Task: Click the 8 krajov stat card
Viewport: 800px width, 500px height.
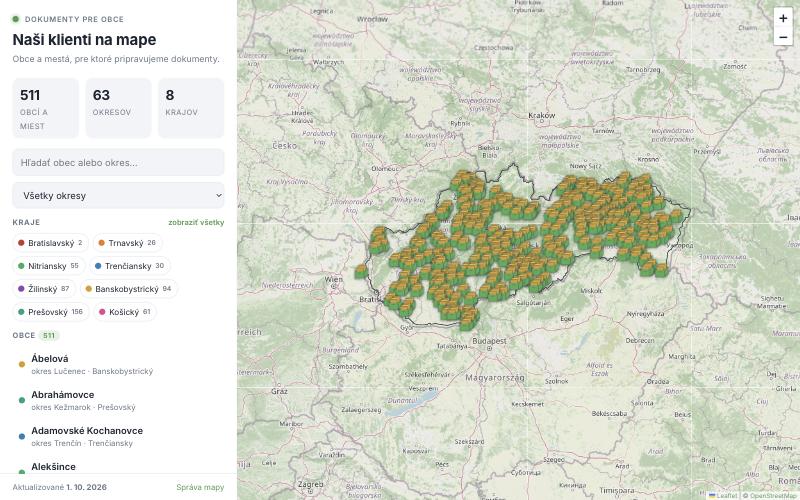Action: point(191,108)
